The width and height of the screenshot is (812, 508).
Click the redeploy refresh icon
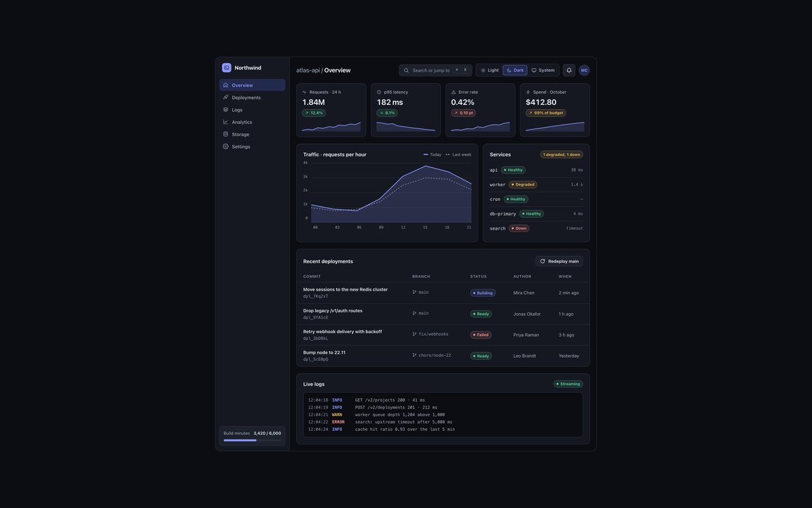pos(543,261)
